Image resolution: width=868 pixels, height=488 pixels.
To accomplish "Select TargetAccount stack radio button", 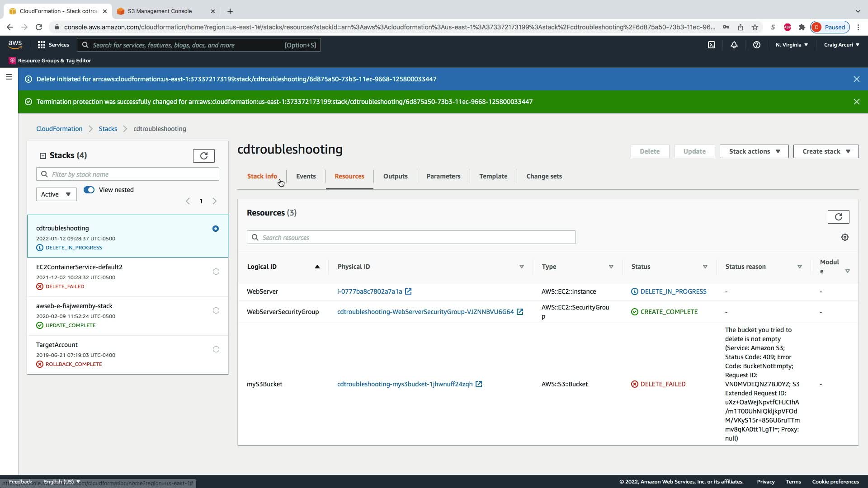I will click(216, 349).
